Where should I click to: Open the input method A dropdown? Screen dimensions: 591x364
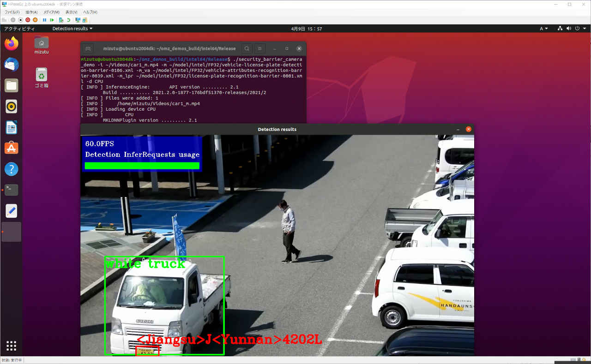tap(544, 29)
